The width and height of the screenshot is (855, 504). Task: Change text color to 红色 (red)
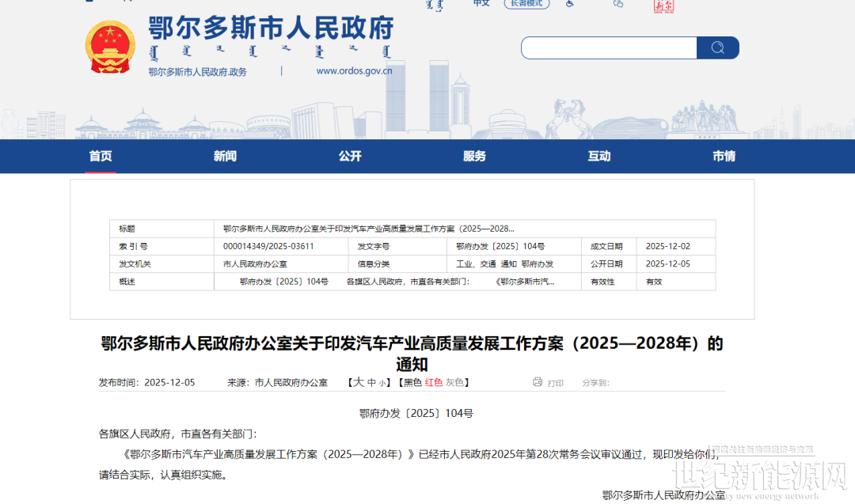[434, 383]
